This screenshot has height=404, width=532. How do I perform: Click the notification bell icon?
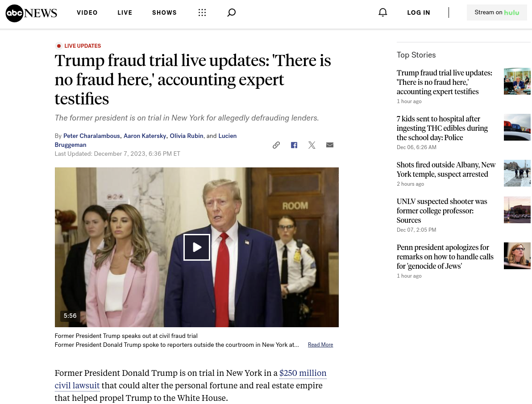coord(383,12)
